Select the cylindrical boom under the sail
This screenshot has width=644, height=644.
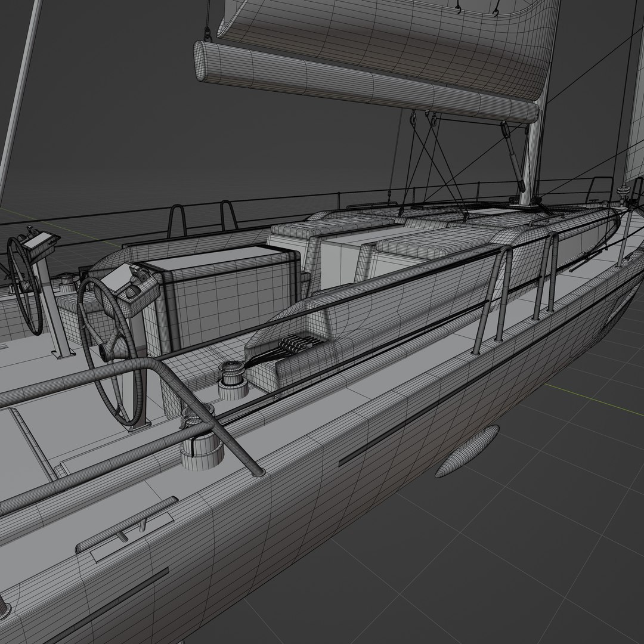click(366, 81)
